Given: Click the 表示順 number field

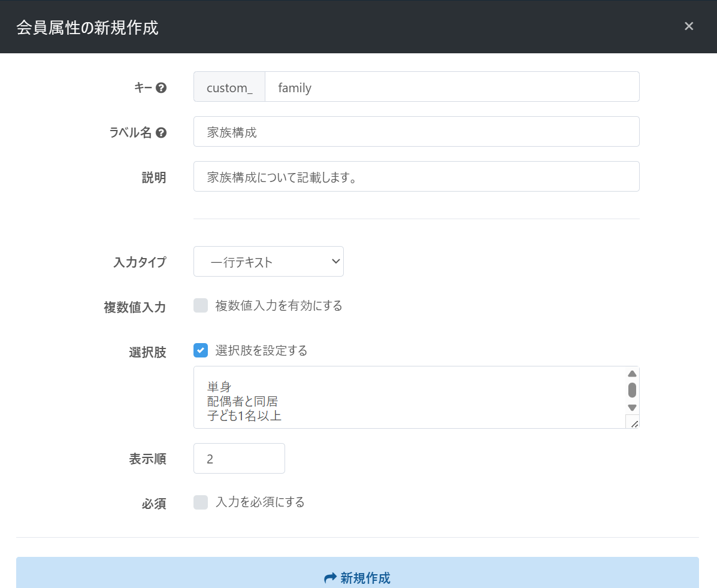Looking at the screenshot, I should pyautogui.click(x=239, y=459).
